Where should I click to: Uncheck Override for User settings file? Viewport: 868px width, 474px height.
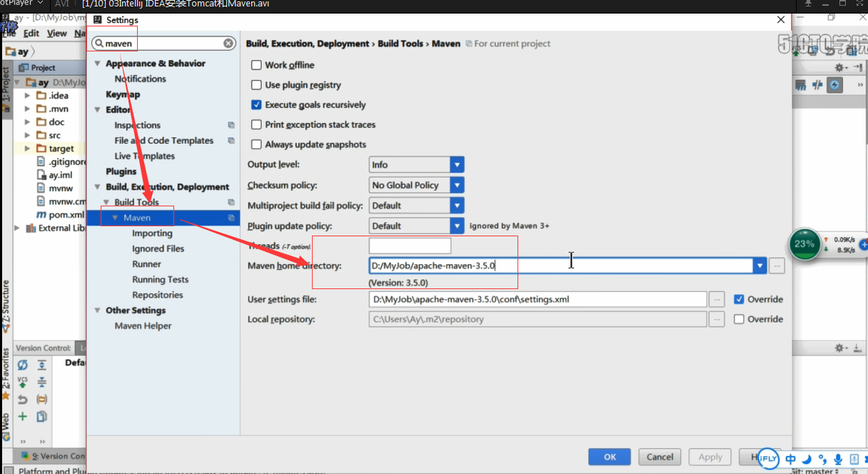click(739, 299)
